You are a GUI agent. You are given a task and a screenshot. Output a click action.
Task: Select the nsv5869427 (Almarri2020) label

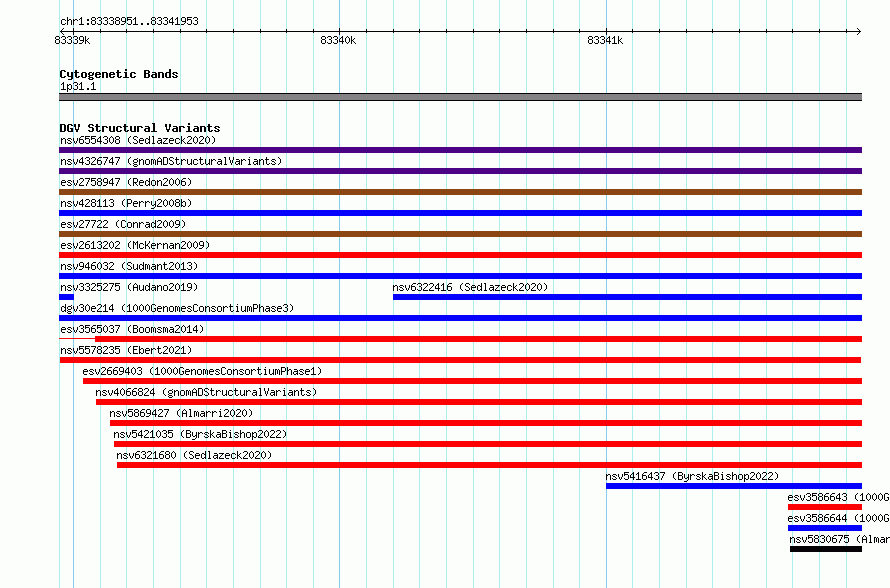coord(181,413)
